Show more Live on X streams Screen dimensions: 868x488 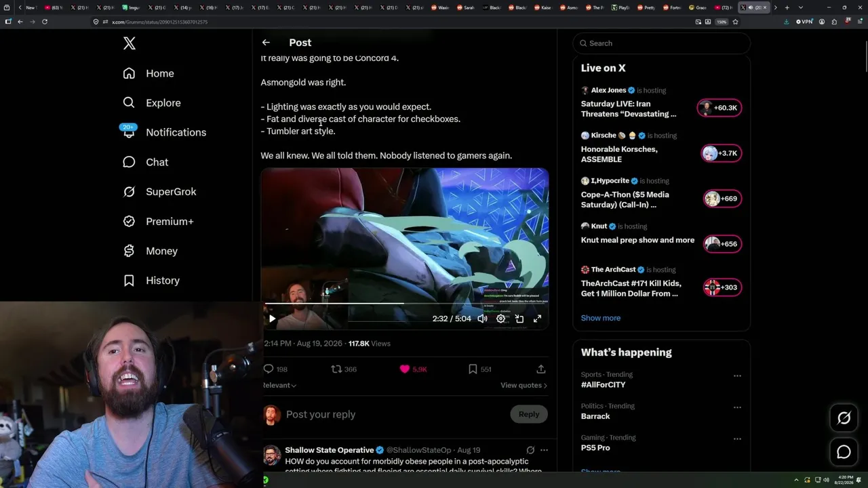[601, 318]
